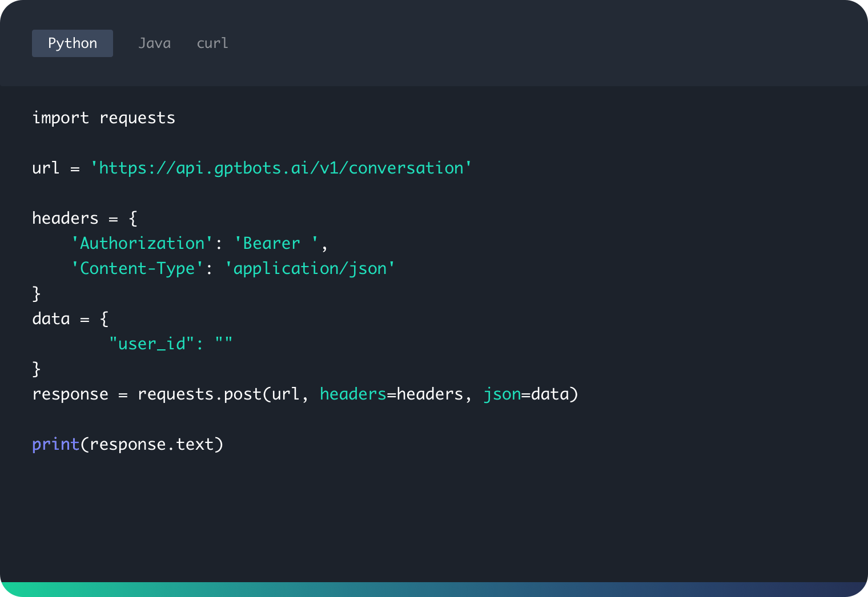Screen dimensions: 868x597
Task: Click the headers variable declaration
Action: (66, 217)
